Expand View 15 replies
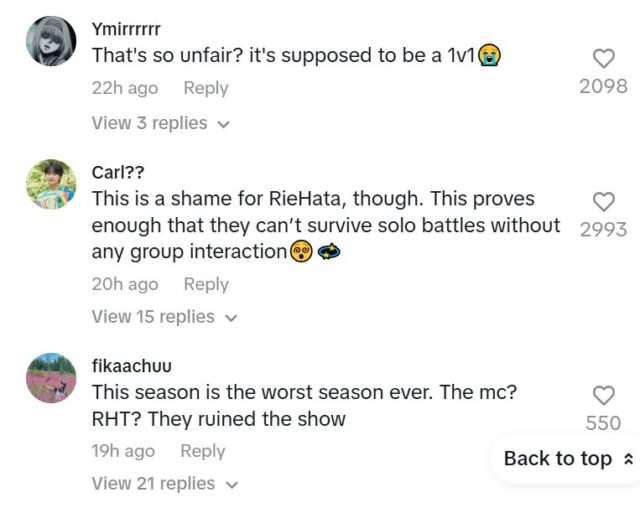Viewport: 640px width, 508px height. (x=165, y=316)
